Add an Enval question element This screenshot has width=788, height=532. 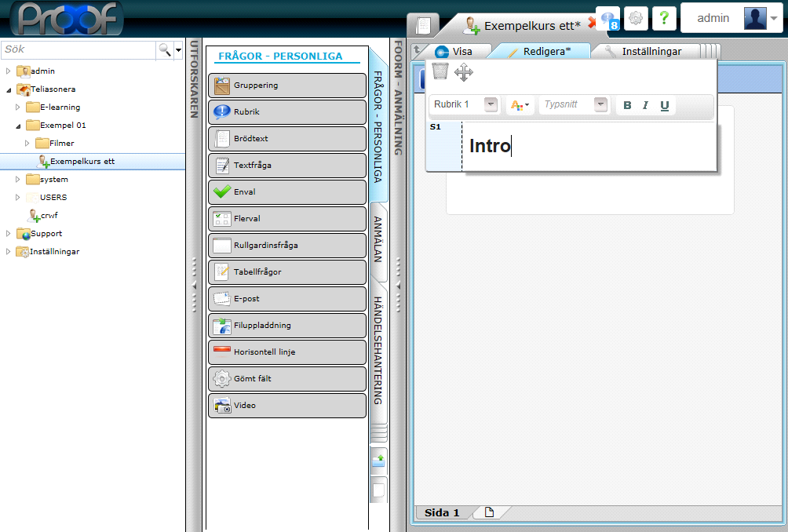coord(286,192)
